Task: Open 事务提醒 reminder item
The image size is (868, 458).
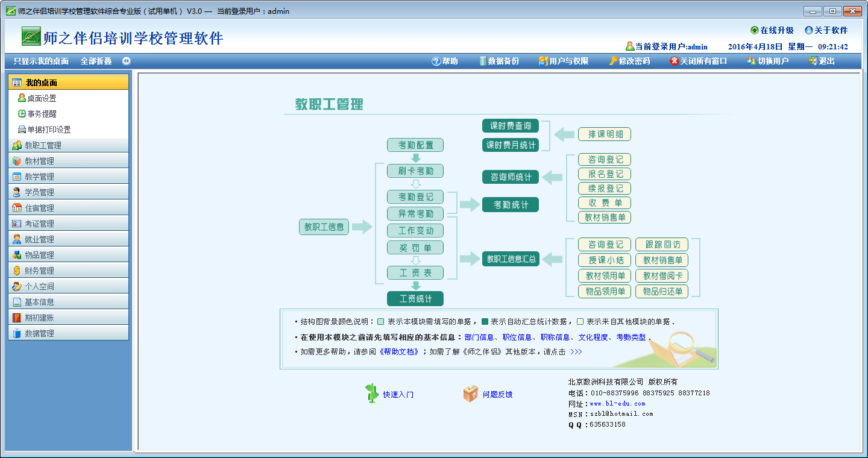Action: click(41, 114)
